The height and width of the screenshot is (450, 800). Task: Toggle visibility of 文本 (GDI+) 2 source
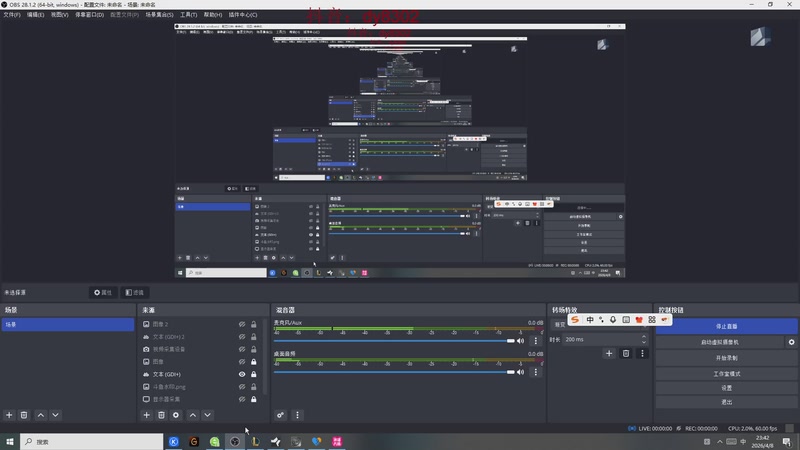(x=242, y=337)
